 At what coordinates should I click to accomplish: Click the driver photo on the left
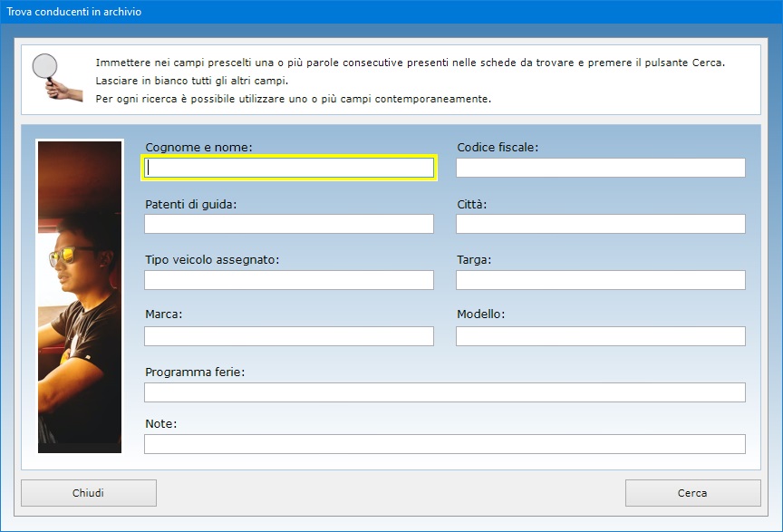[79, 295]
